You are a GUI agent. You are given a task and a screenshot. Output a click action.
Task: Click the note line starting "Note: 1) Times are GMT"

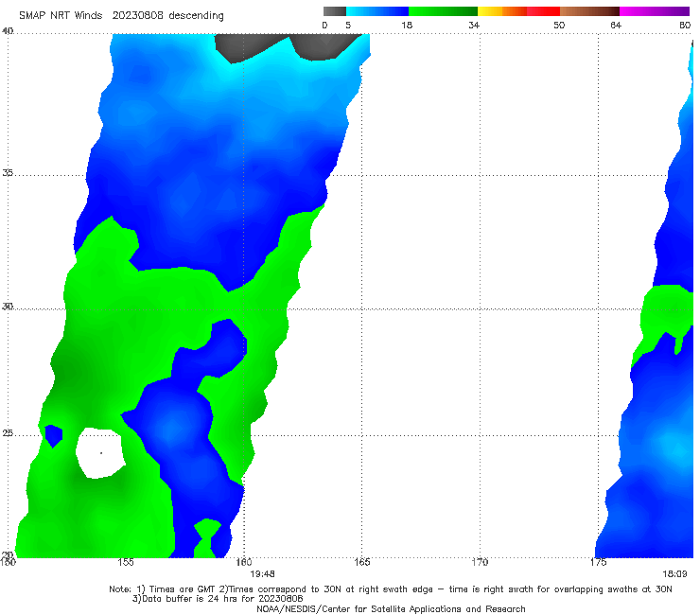pos(391,589)
